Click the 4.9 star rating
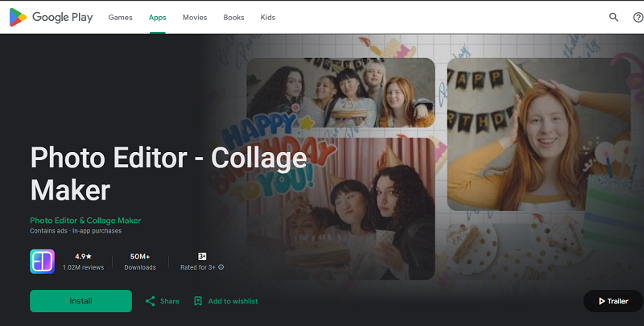The image size is (644, 326). (x=84, y=257)
